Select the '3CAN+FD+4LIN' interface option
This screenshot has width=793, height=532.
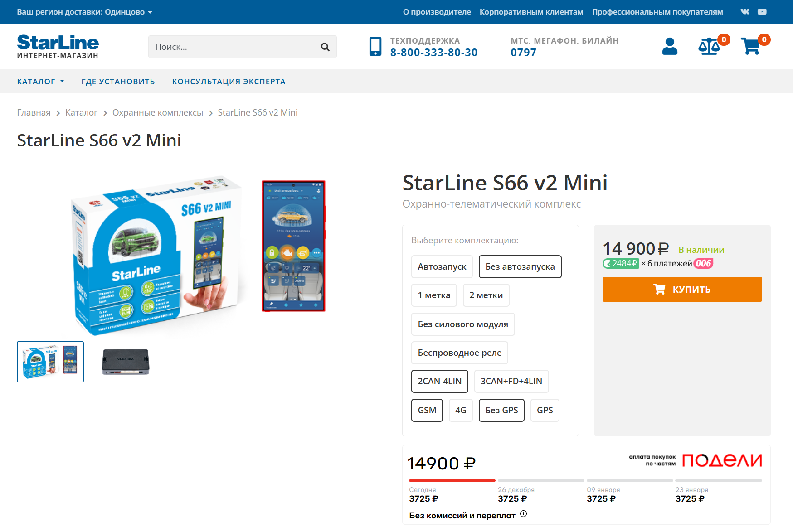coord(511,382)
